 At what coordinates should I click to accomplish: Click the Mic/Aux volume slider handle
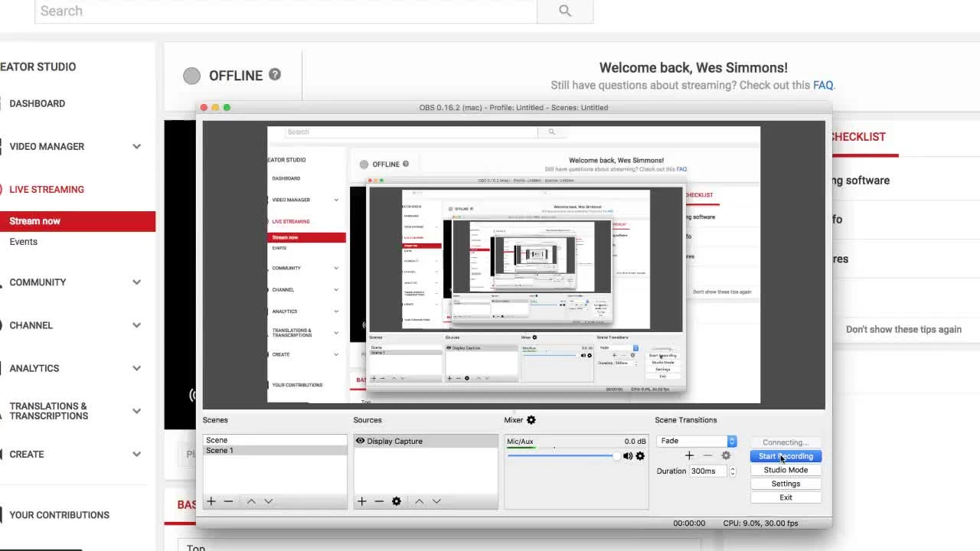click(616, 456)
